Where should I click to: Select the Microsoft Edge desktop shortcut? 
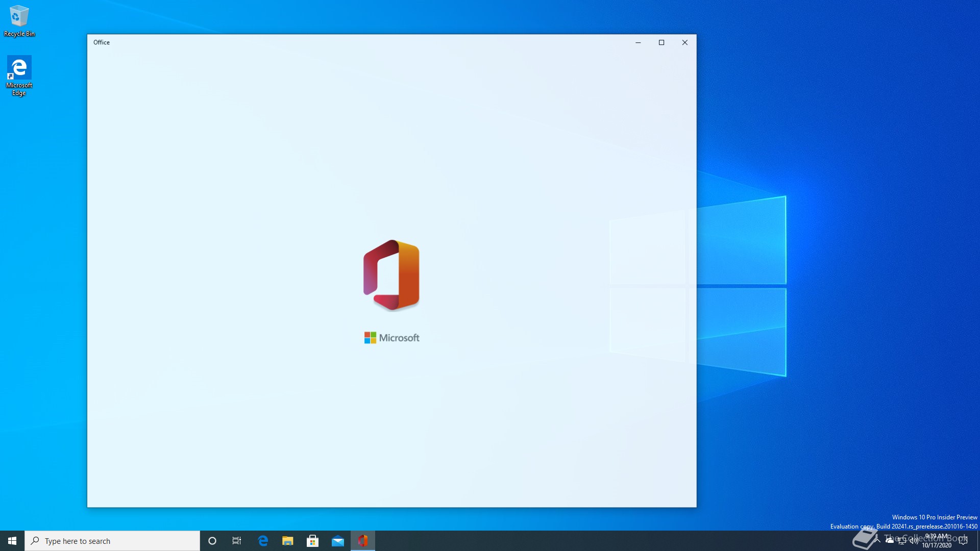[19, 76]
